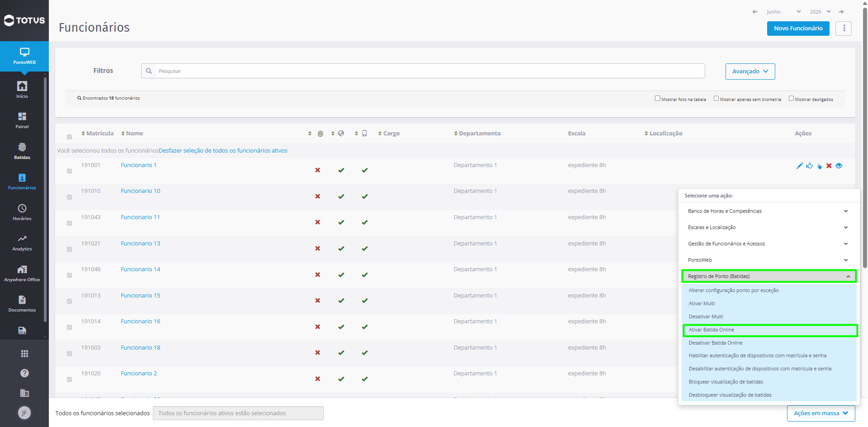Toggle the checkbox for Funcionario 11
The width and height of the screenshot is (868, 427).
tap(69, 223)
